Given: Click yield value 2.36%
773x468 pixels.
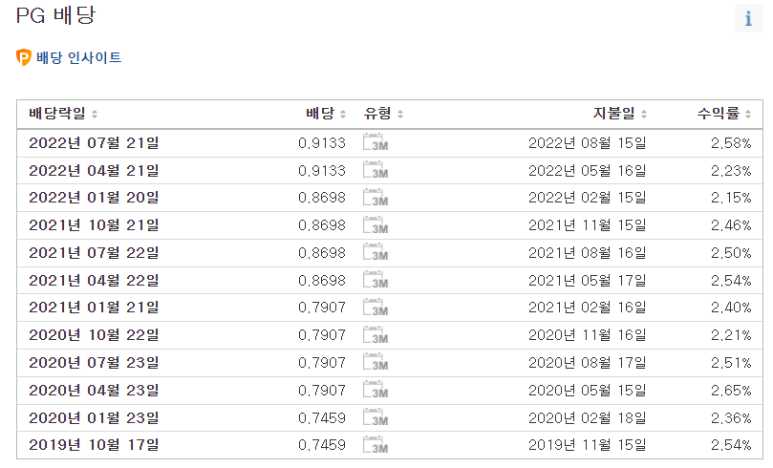Looking at the screenshot, I should click(731, 418).
